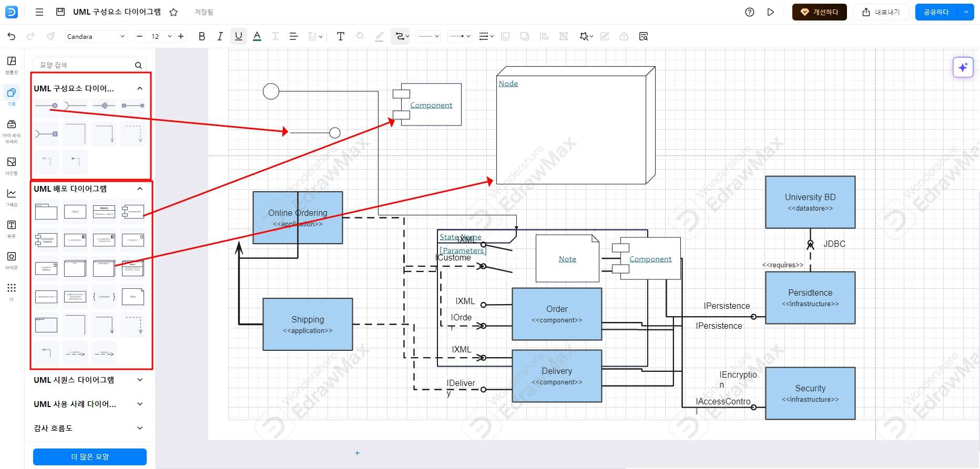This screenshot has width=980, height=469.
Task: Select the Text tool
Action: tap(341, 36)
